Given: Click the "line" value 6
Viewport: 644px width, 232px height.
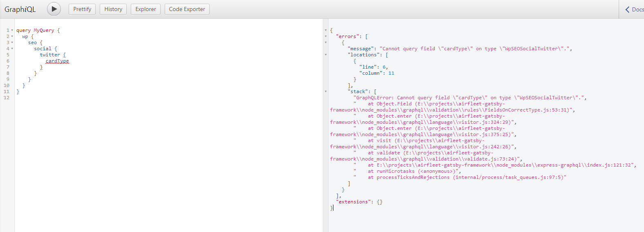Looking at the screenshot, I should coord(384,67).
